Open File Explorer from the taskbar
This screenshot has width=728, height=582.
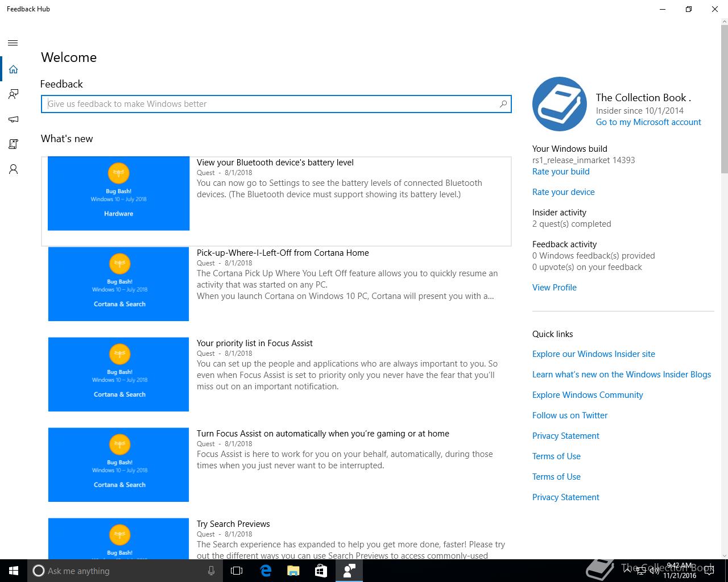pyautogui.click(x=293, y=571)
